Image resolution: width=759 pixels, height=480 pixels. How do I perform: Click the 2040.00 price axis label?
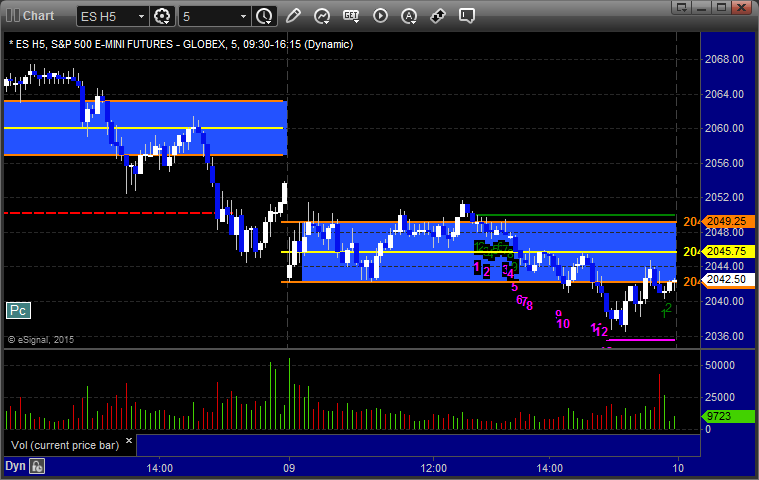pyautogui.click(x=724, y=301)
